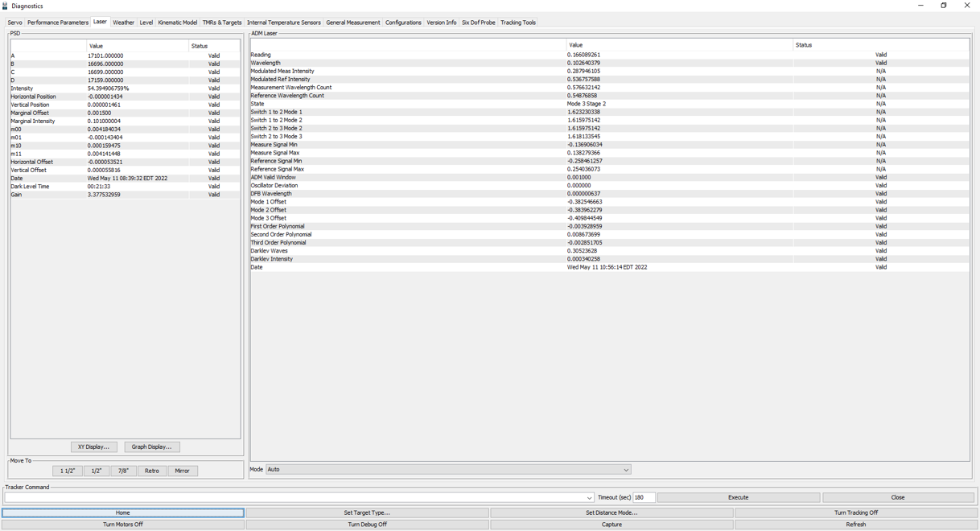Switch to the Servo tab
The image size is (980, 531).
(x=14, y=23)
